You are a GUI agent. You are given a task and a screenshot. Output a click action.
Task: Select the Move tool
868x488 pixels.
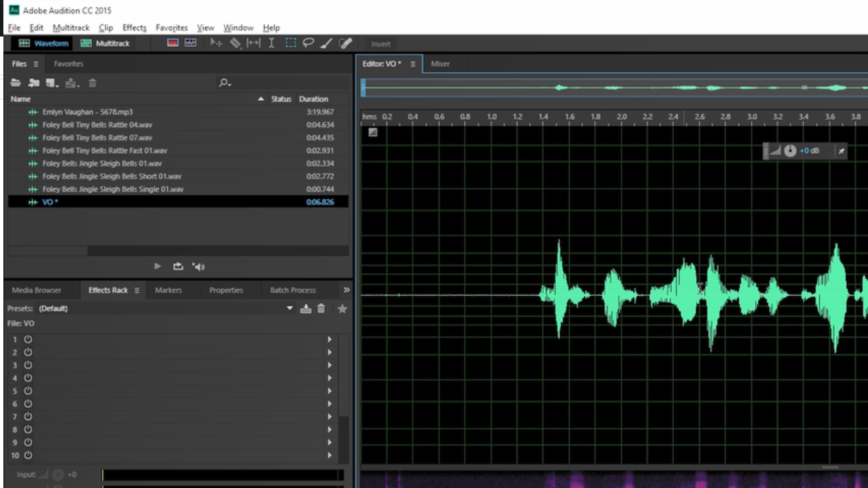216,43
